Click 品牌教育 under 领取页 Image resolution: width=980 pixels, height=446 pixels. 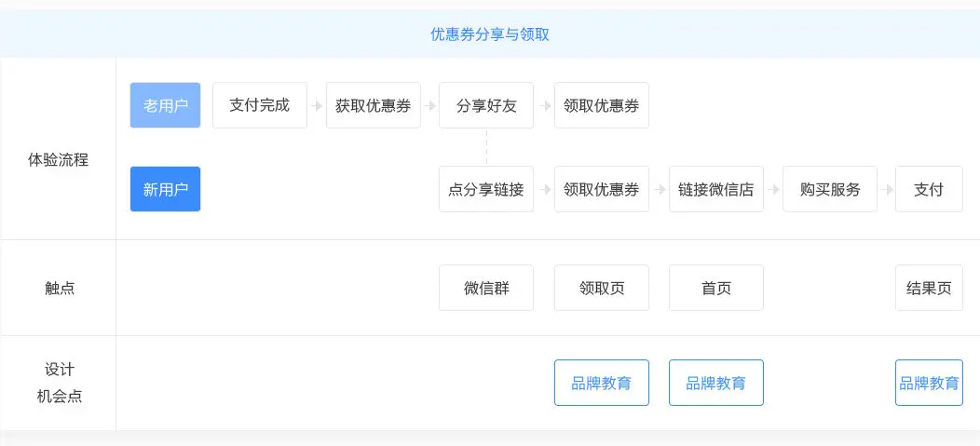click(x=601, y=383)
